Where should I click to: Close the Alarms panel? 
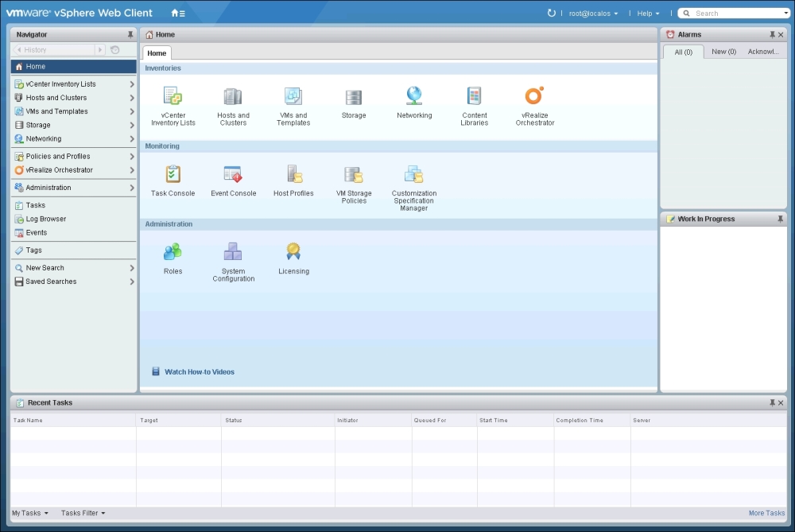(x=781, y=34)
